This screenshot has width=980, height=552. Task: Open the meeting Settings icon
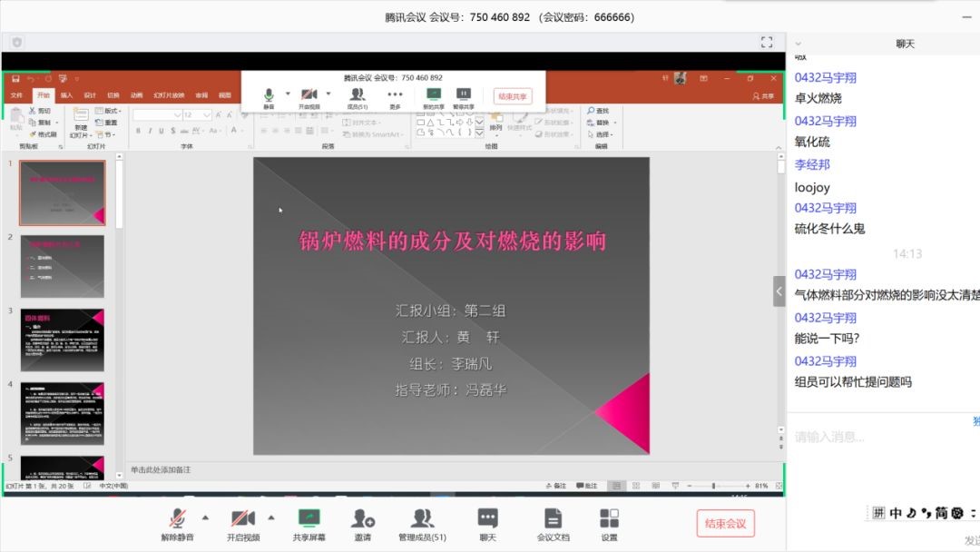click(x=609, y=524)
